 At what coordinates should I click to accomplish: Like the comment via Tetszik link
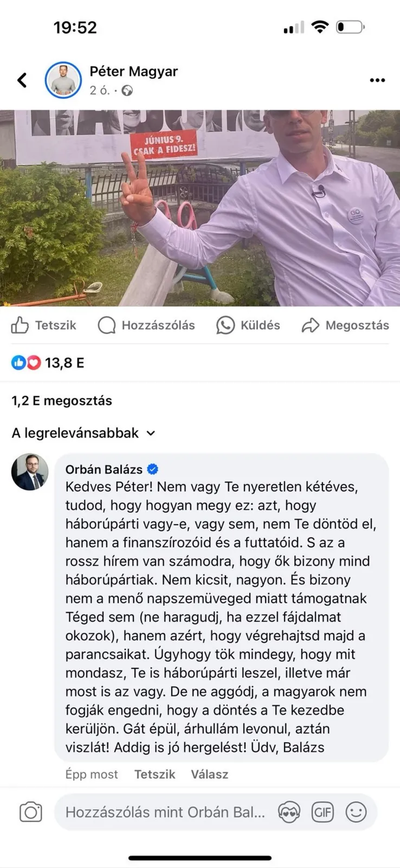(x=154, y=774)
